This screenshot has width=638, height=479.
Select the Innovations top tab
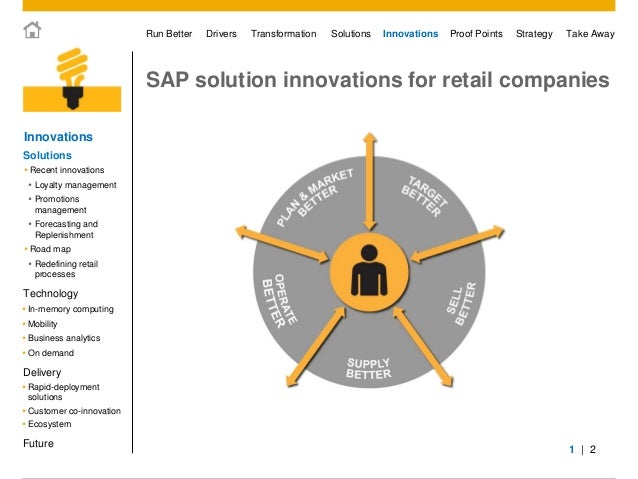tap(410, 34)
